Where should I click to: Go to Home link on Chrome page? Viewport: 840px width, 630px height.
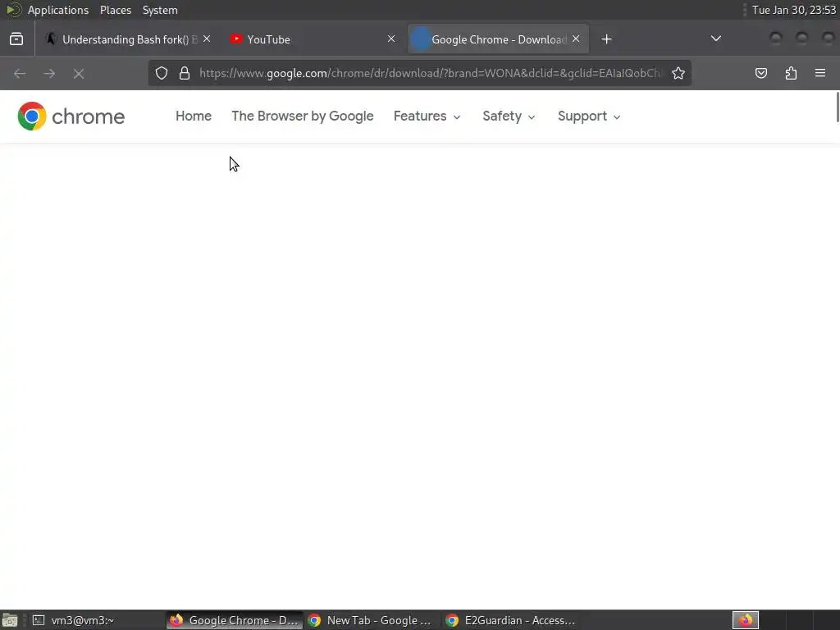tap(194, 116)
